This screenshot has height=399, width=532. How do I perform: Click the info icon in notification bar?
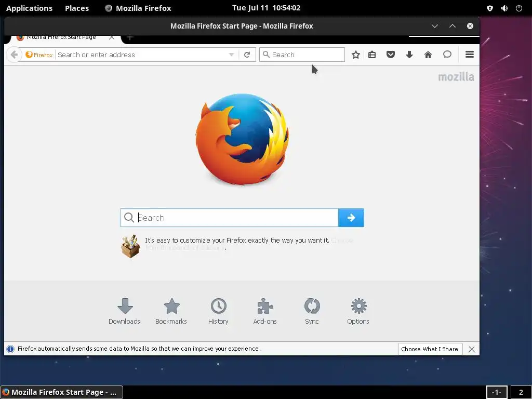10,349
